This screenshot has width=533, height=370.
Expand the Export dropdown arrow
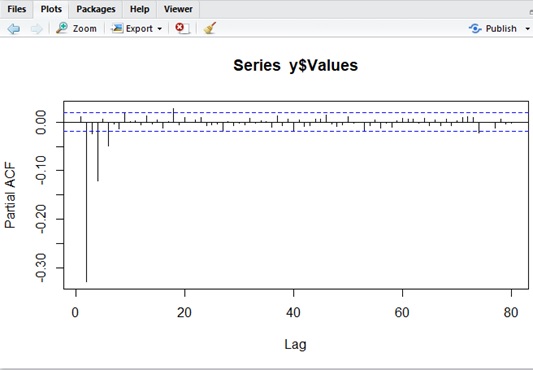[159, 29]
